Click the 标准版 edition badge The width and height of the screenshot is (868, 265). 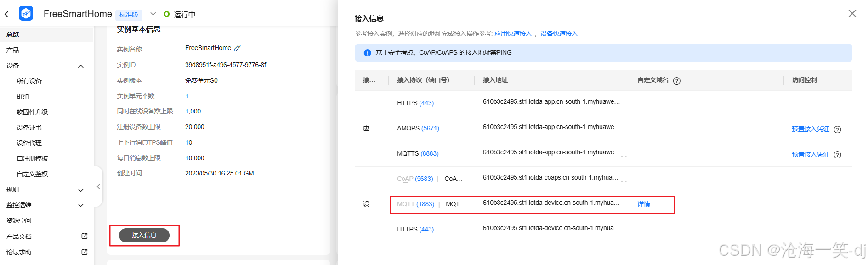[129, 15]
